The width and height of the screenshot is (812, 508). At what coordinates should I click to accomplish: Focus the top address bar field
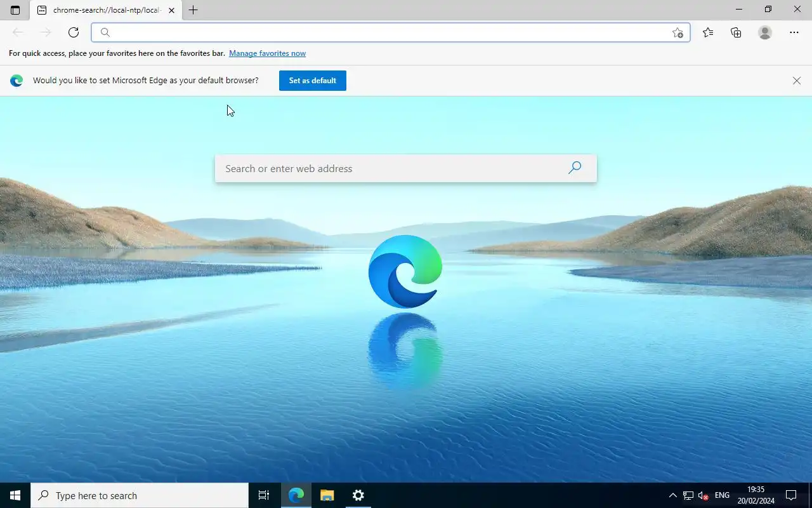coord(390,32)
